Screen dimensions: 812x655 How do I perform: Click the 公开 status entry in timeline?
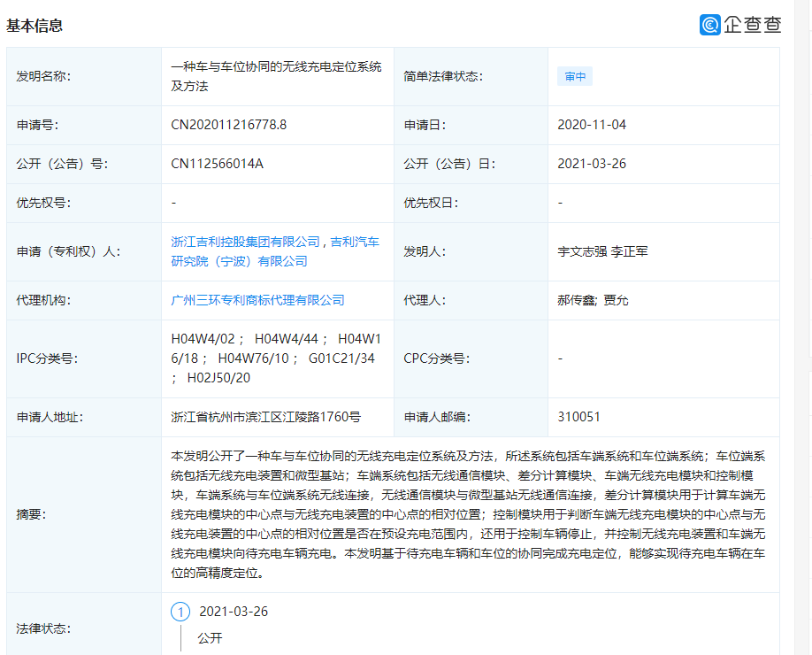pos(210,638)
